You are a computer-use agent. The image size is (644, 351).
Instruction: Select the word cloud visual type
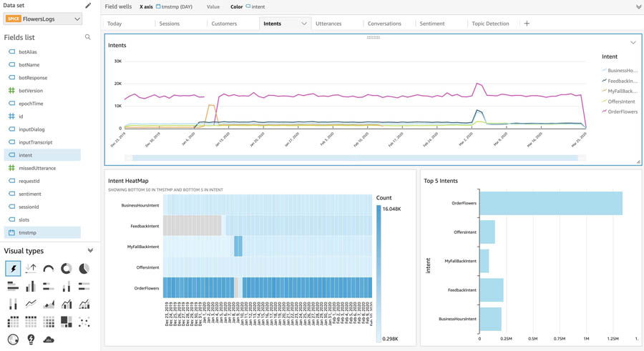pyautogui.click(x=49, y=340)
